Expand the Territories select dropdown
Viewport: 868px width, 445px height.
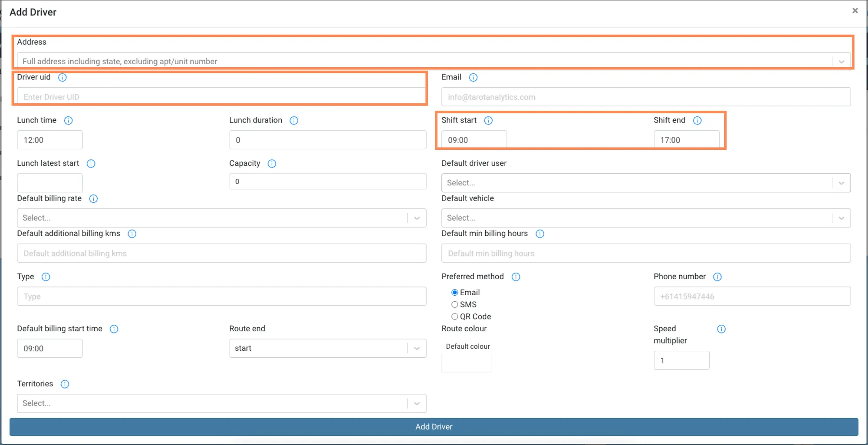click(x=221, y=403)
